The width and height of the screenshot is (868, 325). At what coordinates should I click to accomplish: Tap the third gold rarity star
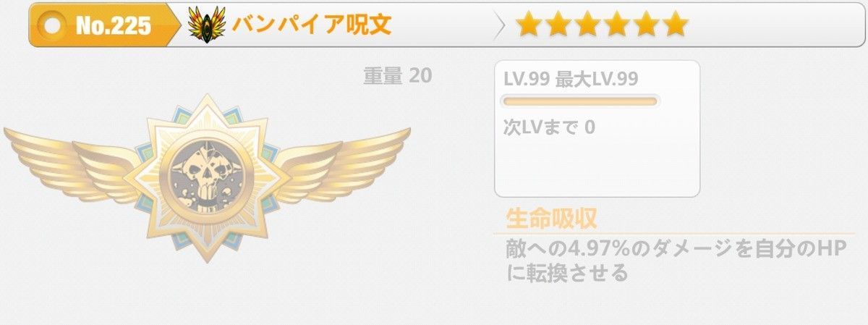pyautogui.click(x=587, y=25)
